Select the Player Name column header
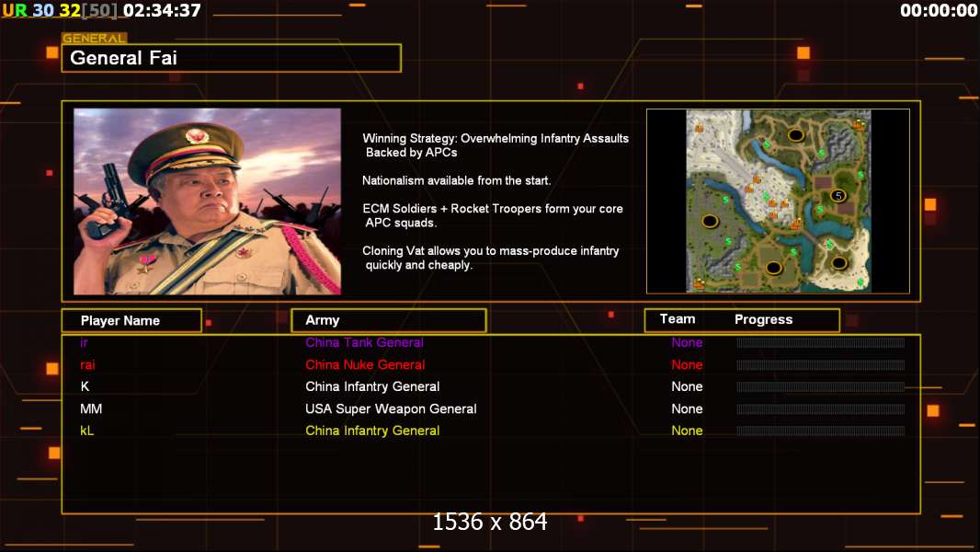This screenshot has height=552, width=980. (131, 320)
